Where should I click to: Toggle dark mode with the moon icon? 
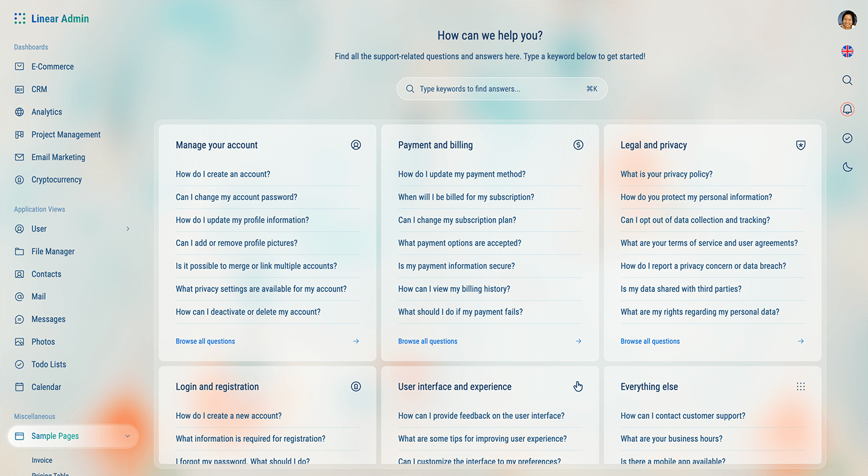pos(848,167)
